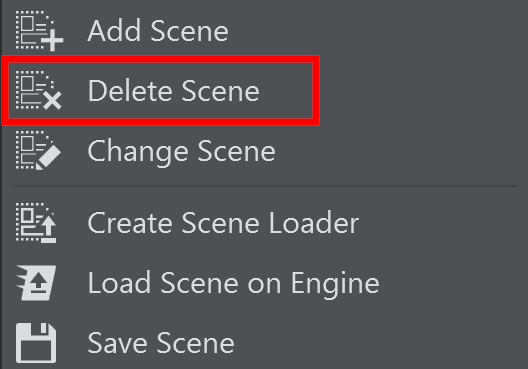Click the word Engine in the menu
The width and height of the screenshot is (528, 369).
tap(335, 284)
